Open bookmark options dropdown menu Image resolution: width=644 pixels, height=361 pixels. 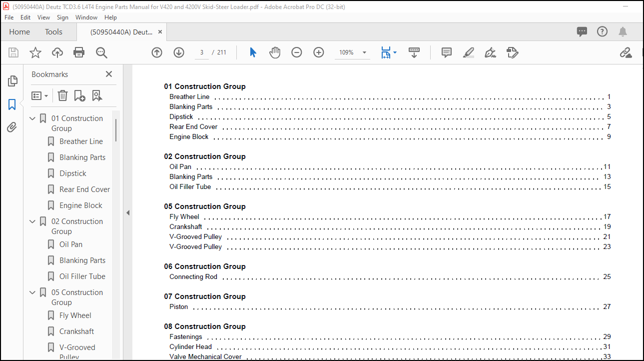40,95
